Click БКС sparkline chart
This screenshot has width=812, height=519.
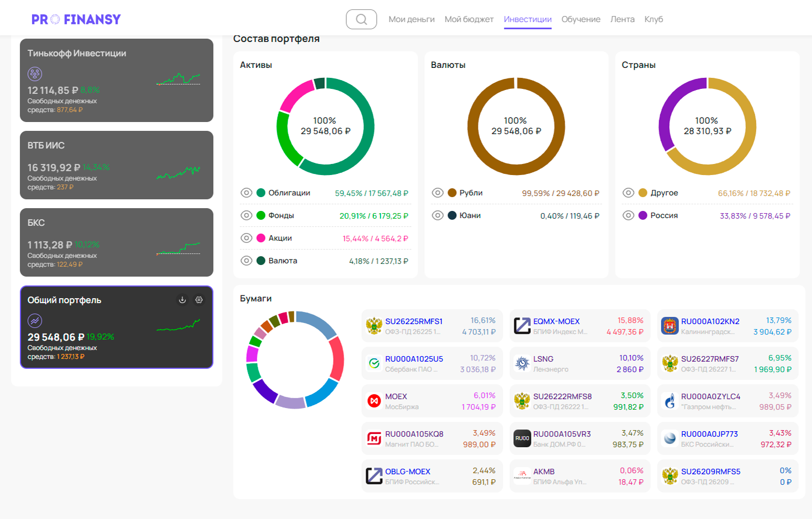pyautogui.click(x=178, y=248)
